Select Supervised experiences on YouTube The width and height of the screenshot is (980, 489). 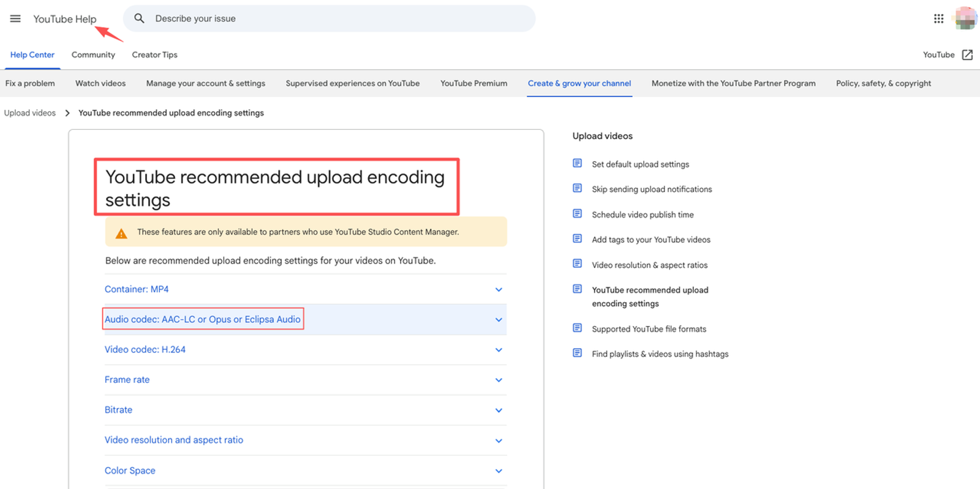353,83
